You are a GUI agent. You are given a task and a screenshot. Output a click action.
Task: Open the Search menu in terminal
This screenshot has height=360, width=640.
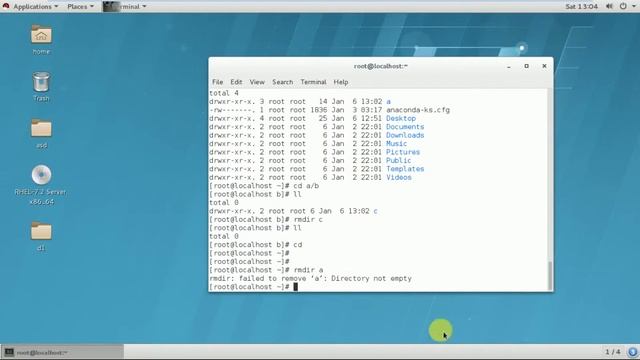click(282, 82)
